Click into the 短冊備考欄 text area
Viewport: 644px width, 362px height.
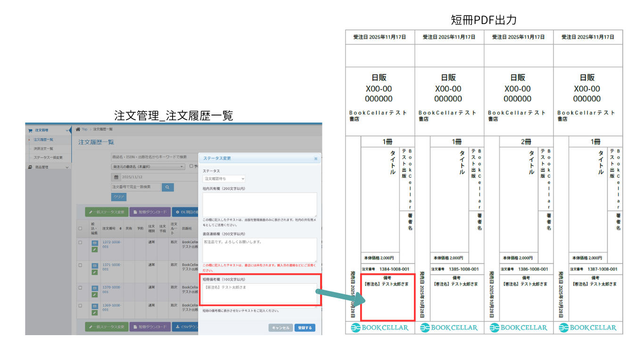[259, 295]
